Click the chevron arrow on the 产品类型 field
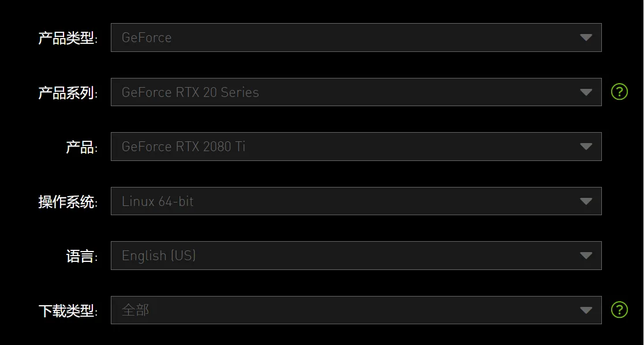644x345 pixels. [586, 37]
